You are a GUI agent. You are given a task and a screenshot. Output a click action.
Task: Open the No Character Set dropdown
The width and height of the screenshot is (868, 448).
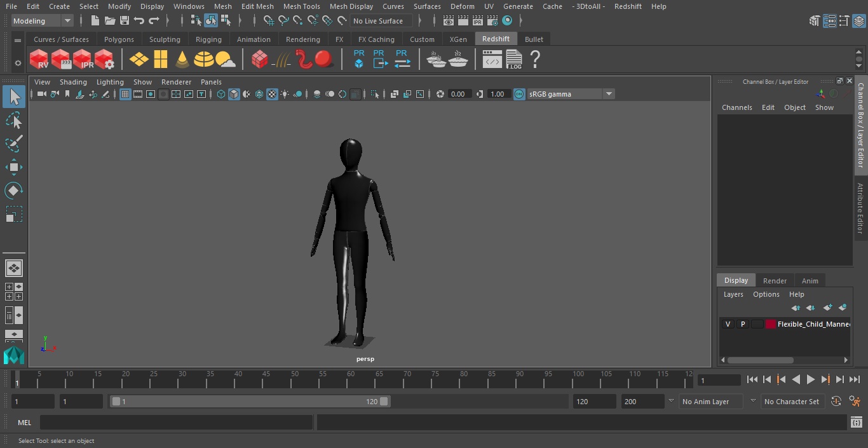click(792, 402)
